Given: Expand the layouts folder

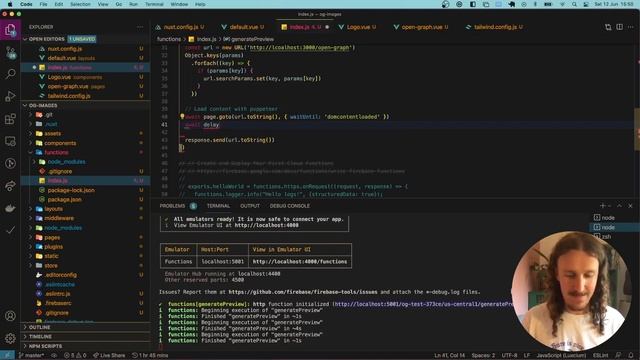Looking at the screenshot, I should point(85,209).
